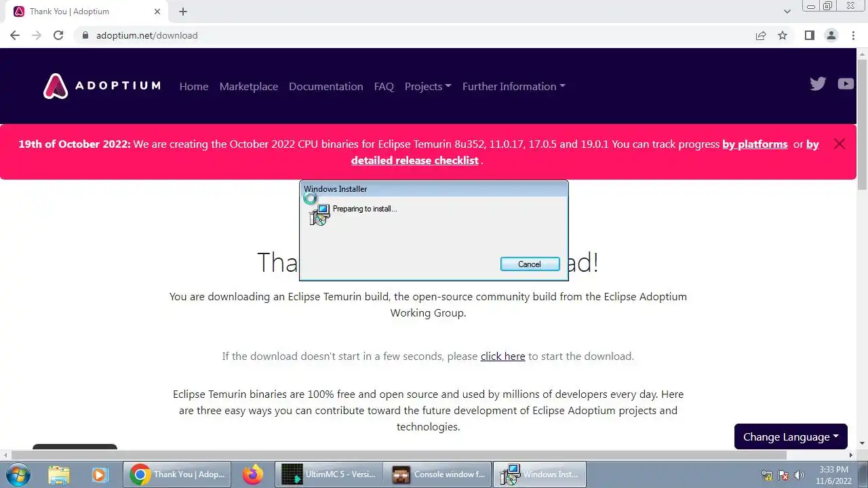
Task: Switch to Windows Installer taskbar item
Action: coord(540,474)
